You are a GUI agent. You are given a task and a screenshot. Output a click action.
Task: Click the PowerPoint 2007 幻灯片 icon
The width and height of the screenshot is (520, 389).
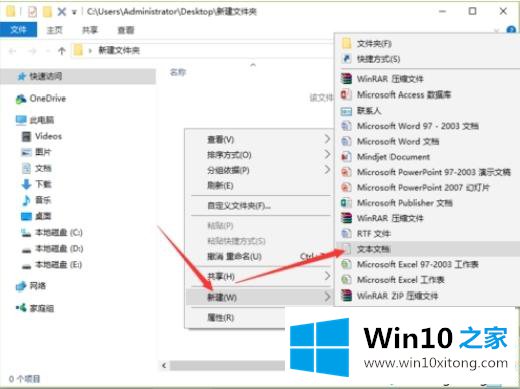click(346, 187)
